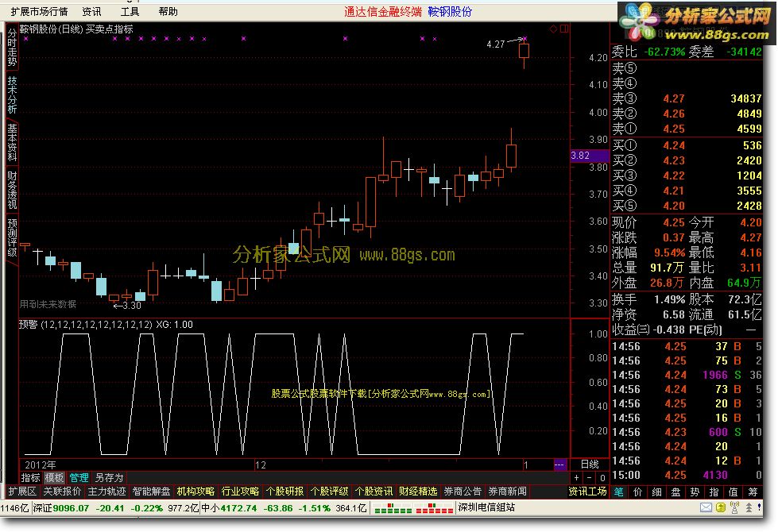Click the red-green market breadth indicator
The width and height of the screenshot is (778, 532).
[x=434, y=508]
